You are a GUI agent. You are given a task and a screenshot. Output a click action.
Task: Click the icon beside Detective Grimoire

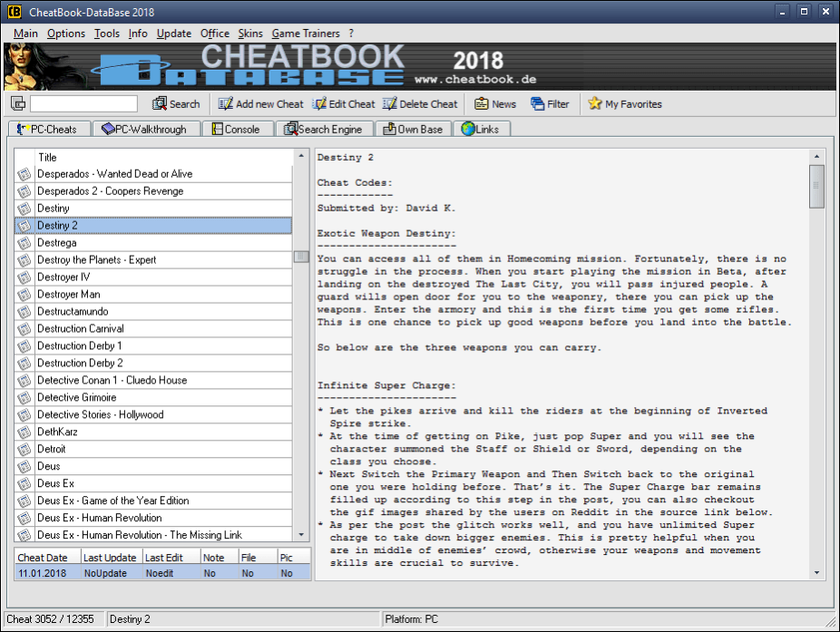24,397
